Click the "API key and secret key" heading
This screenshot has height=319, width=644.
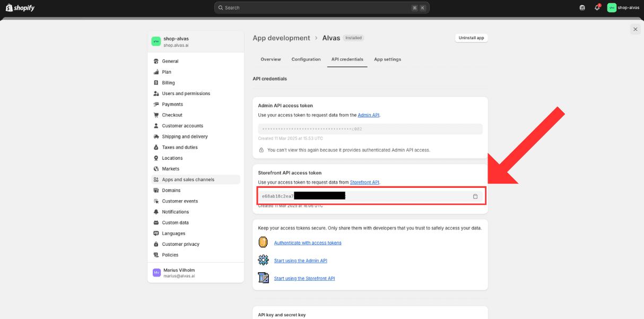click(x=282, y=315)
